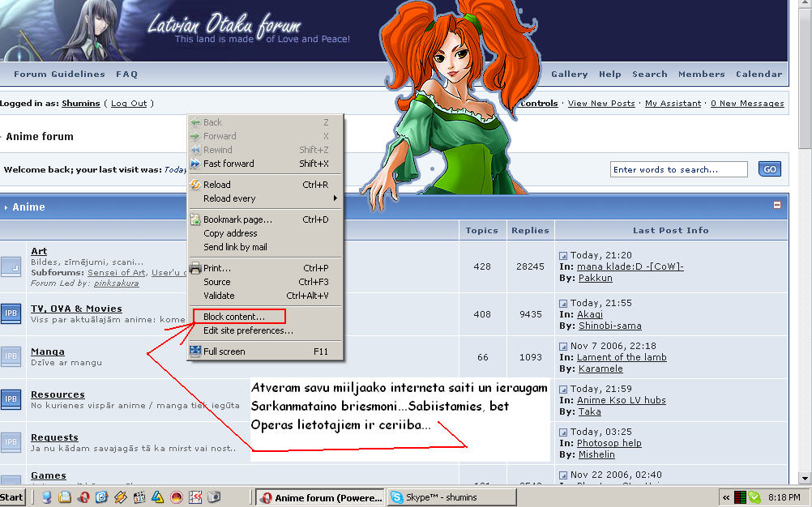
Task: Click Log Out link
Action: coord(129,104)
